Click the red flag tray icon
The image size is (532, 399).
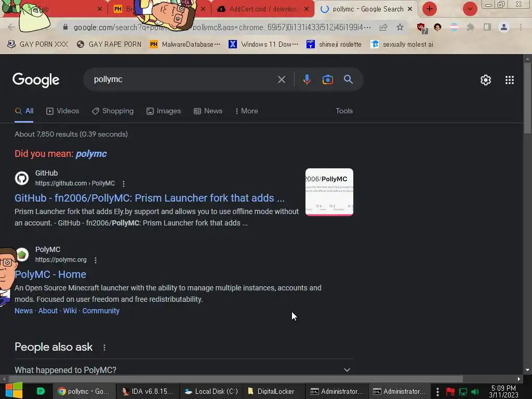pos(450,392)
